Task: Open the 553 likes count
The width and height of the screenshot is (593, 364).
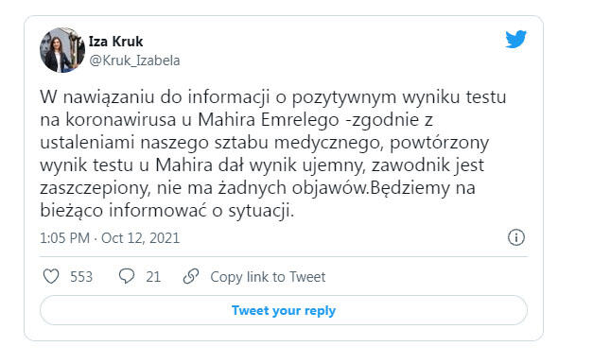Action: (x=81, y=277)
